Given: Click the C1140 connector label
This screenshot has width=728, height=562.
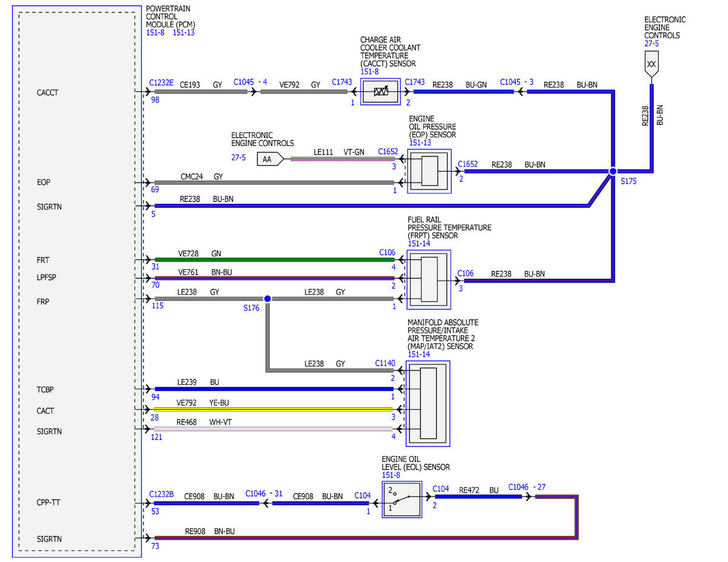Looking at the screenshot, I should click(x=385, y=364).
